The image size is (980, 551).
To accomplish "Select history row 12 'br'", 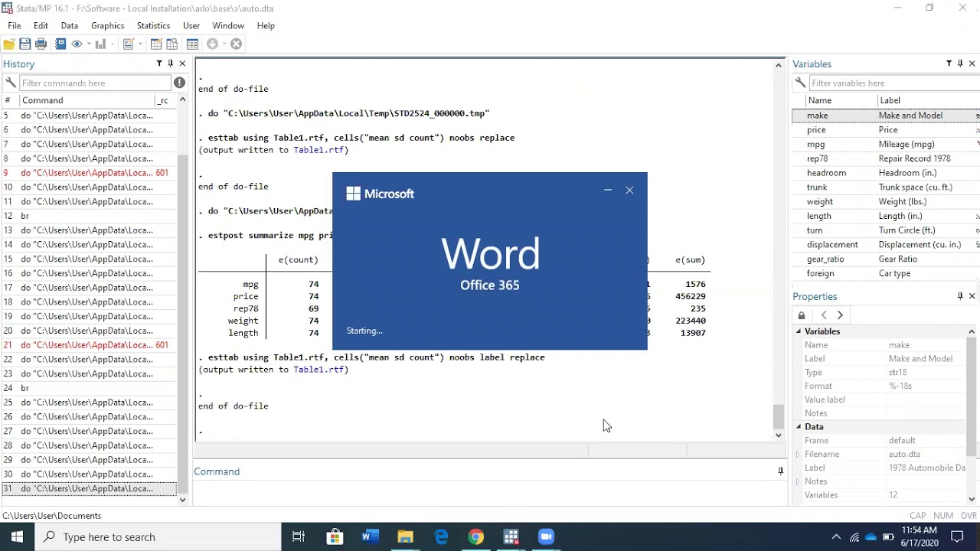I will [89, 216].
